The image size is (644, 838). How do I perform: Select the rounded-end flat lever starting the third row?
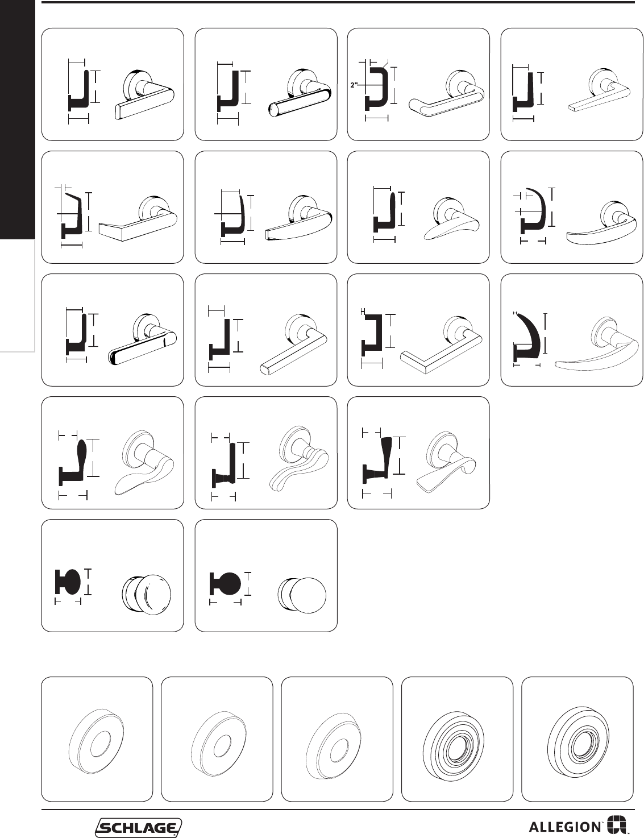[x=113, y=330]
